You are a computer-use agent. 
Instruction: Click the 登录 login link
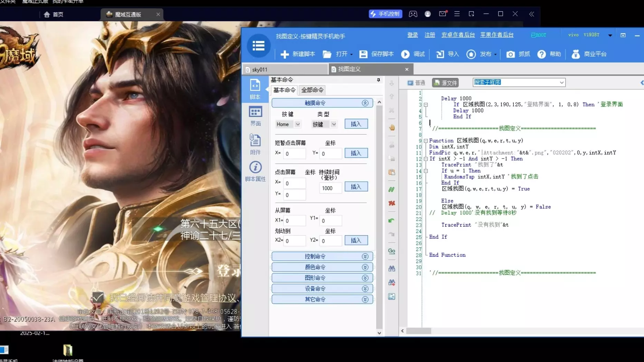[x=413, y=35]
